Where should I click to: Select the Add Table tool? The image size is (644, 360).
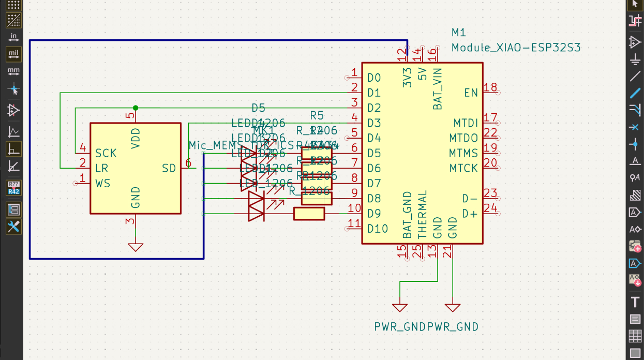pos(635,336)
